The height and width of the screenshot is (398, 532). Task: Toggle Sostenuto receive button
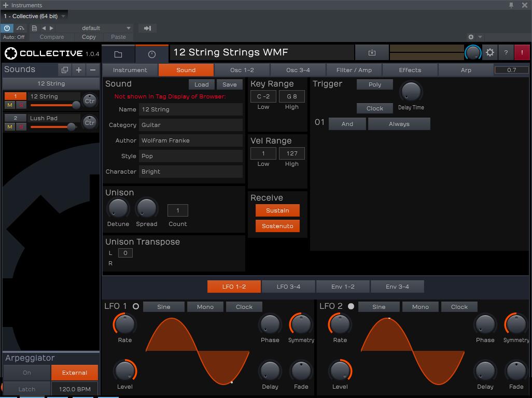coord(277,226)
